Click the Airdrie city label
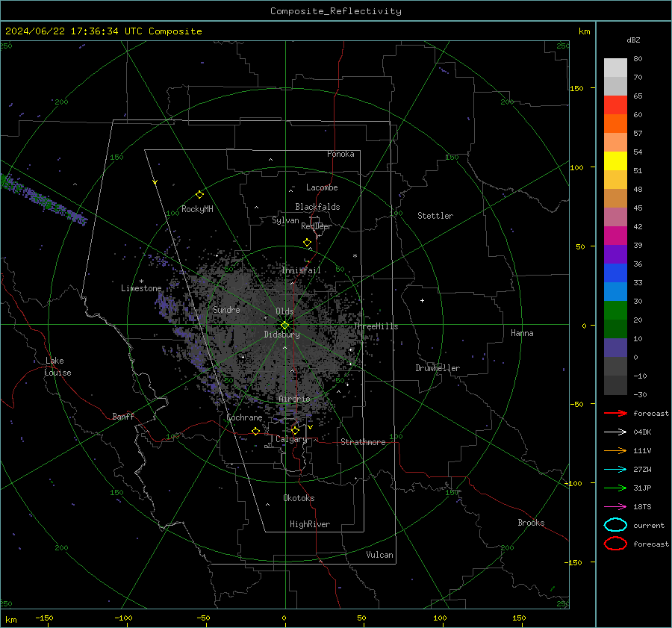Image resolution: width=672 pixels, height=628 pixels. (x=294, y=399)
